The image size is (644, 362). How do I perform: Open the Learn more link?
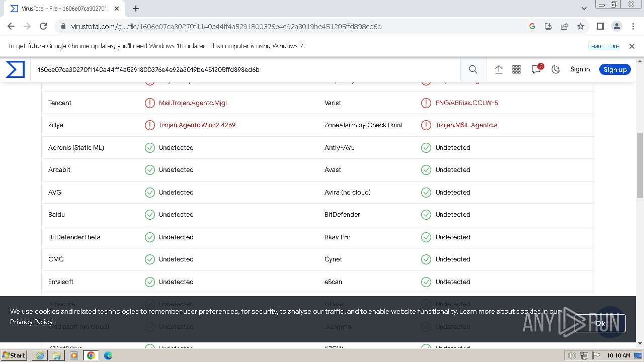pyautogui.click(x=604, y=46)
